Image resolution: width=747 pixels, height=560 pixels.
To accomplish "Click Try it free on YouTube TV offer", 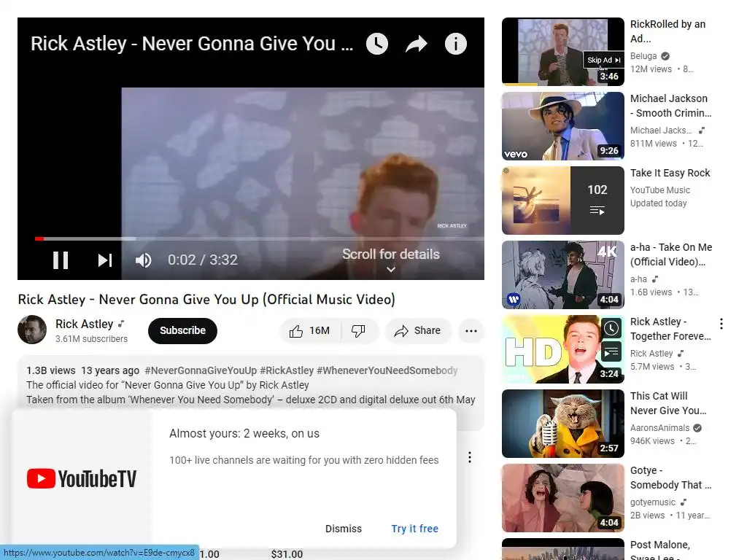I will 415,529.
